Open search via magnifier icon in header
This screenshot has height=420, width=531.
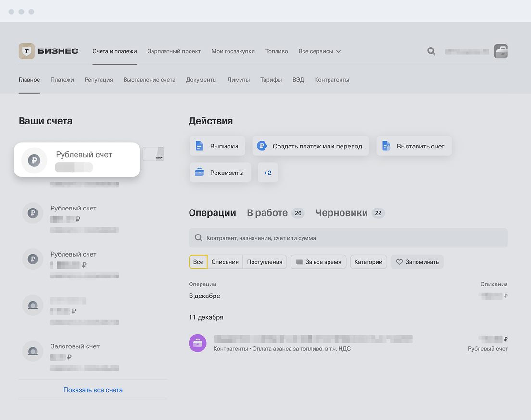[x=431, y=51]
